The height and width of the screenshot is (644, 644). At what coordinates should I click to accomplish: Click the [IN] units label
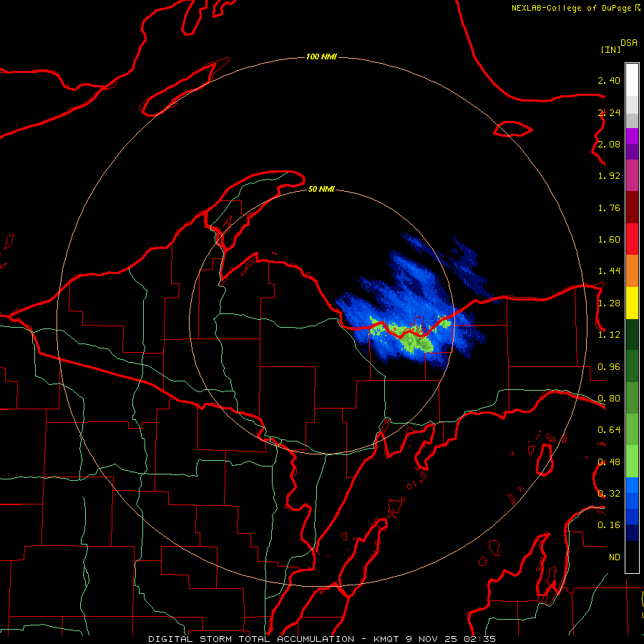tap(610, 49)
